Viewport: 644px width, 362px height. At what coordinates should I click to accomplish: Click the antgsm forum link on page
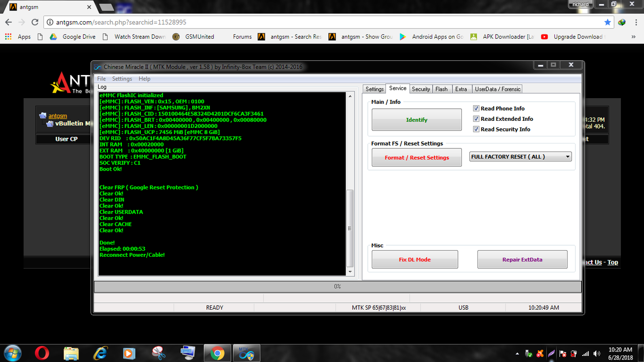pyautogui.click(x=57, y=116)
